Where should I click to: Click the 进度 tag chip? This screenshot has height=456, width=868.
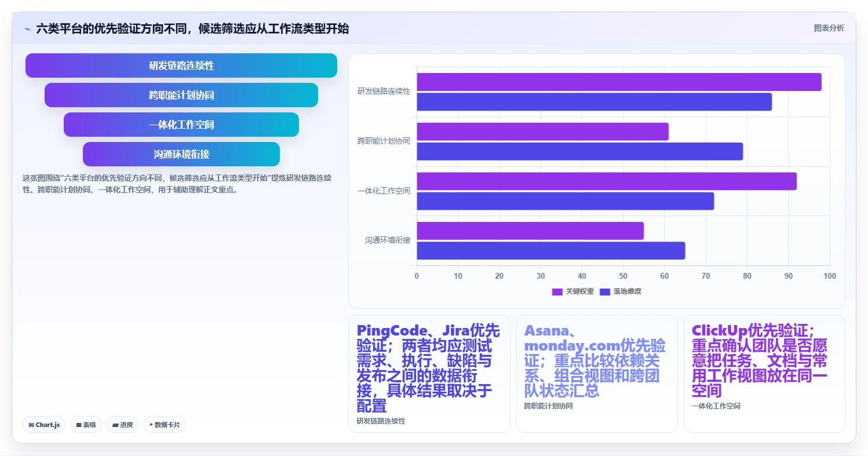[122, 425]
